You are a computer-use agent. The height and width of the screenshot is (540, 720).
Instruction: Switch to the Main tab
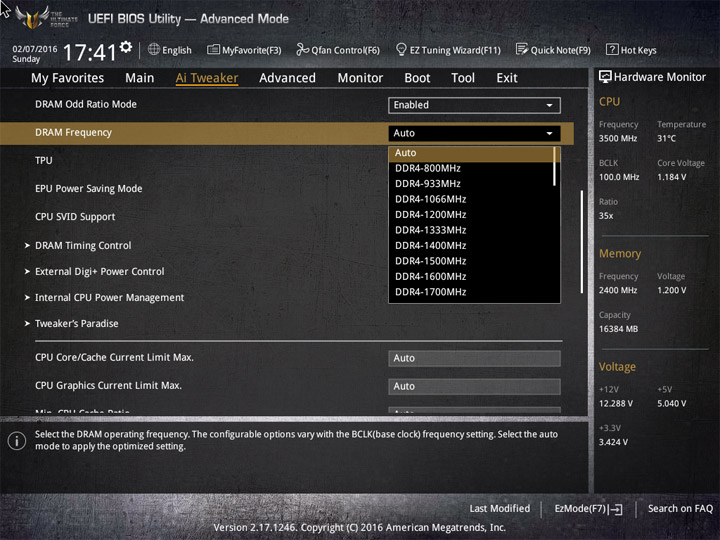point(140,78)
